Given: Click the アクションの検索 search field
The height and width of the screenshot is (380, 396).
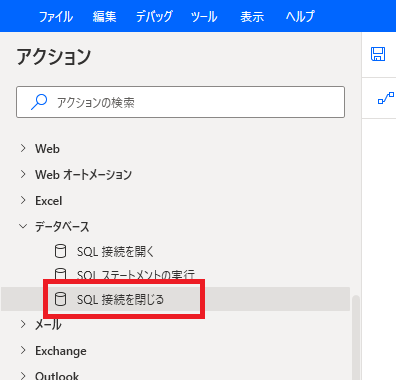Looking at the screenshot, I should tap(180, 102).
